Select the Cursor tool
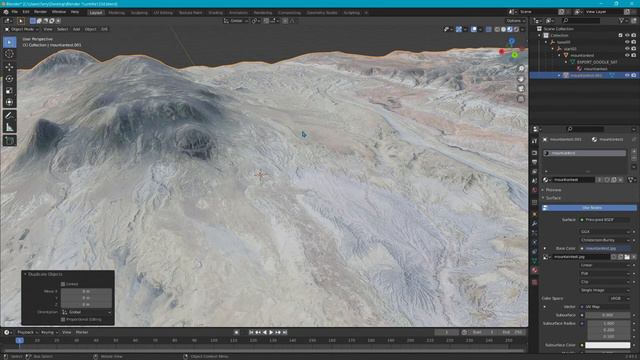This screenshot has width=640, height=360. [x=9, y=54]
